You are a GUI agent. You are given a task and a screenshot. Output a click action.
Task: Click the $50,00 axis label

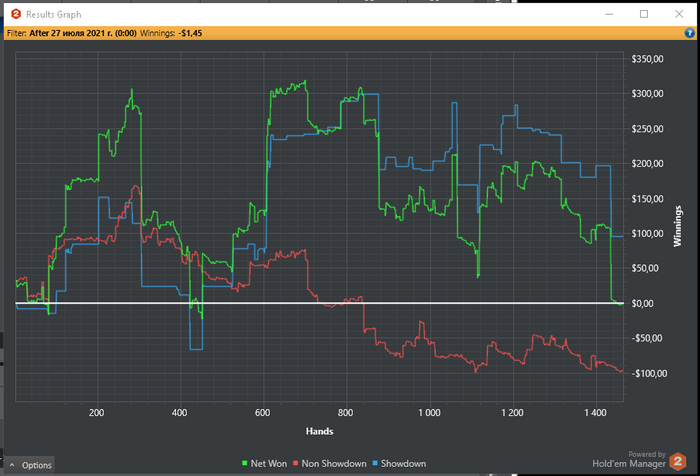[647, 268]
